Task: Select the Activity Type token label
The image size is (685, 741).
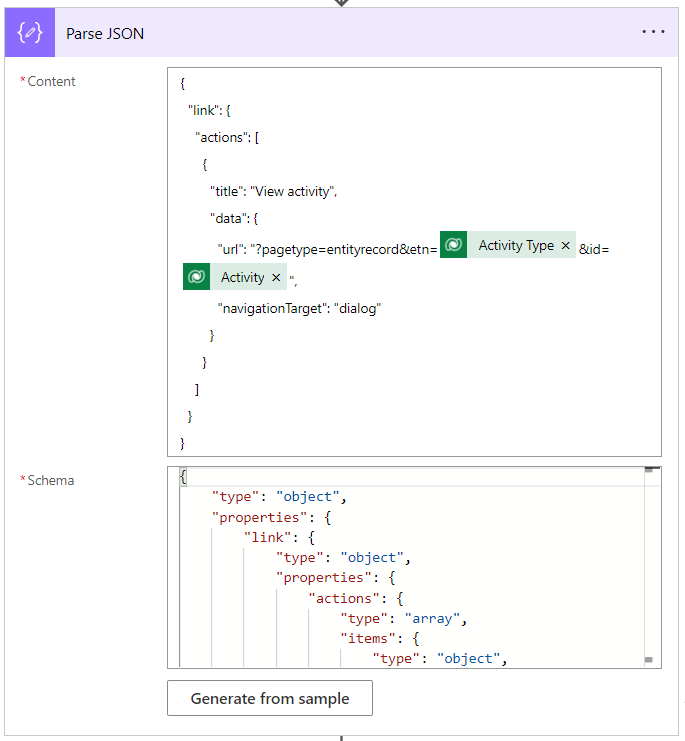Action: click(x=516, y=245)
